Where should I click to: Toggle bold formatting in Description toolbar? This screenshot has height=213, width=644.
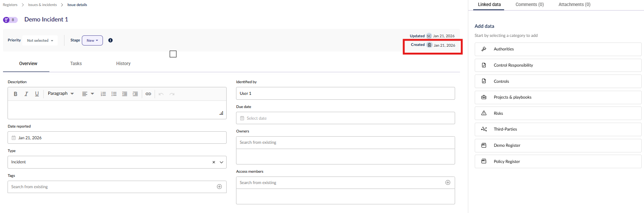point(15,94)
